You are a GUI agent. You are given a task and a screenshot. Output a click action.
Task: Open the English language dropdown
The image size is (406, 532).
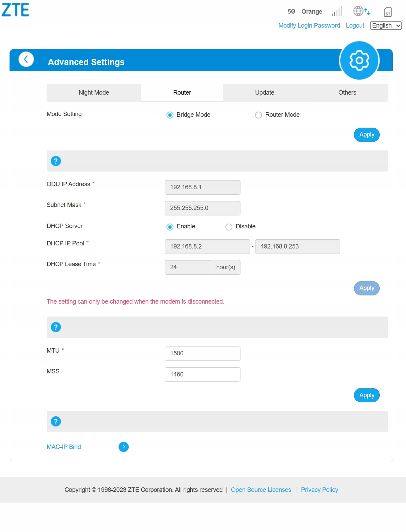coord(386,26)
